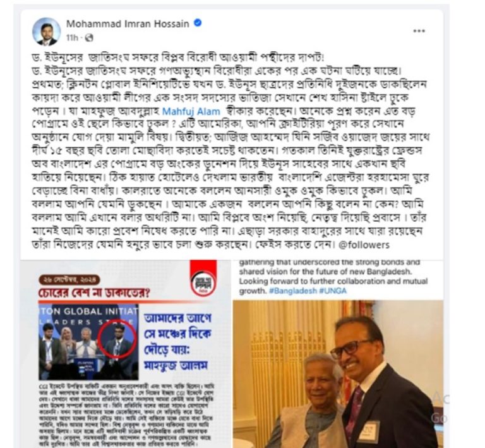Screen dimensions: 485x448
Task: Click the round red news logo
Action: click(203, 283)
